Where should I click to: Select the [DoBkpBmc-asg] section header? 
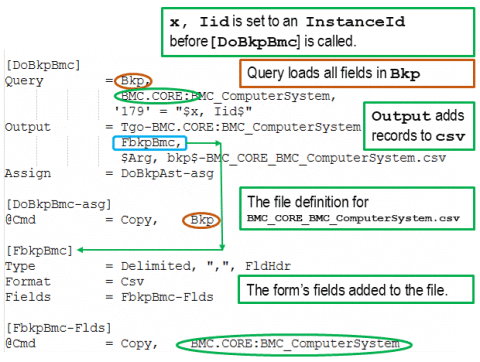pos(59,204)
